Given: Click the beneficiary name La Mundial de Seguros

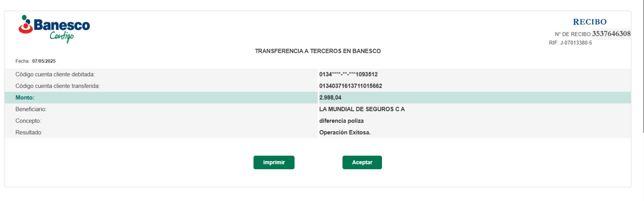Looking at the screenshot, I should click(x=362, y=109).
